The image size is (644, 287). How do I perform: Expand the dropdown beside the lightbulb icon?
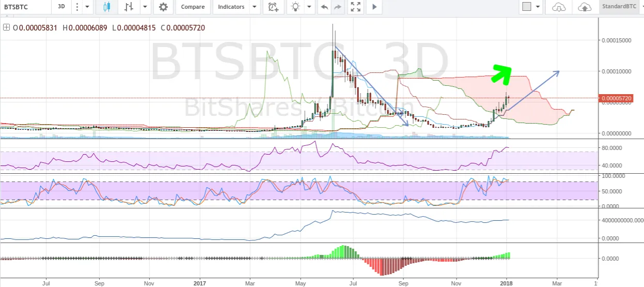point(309,7)
